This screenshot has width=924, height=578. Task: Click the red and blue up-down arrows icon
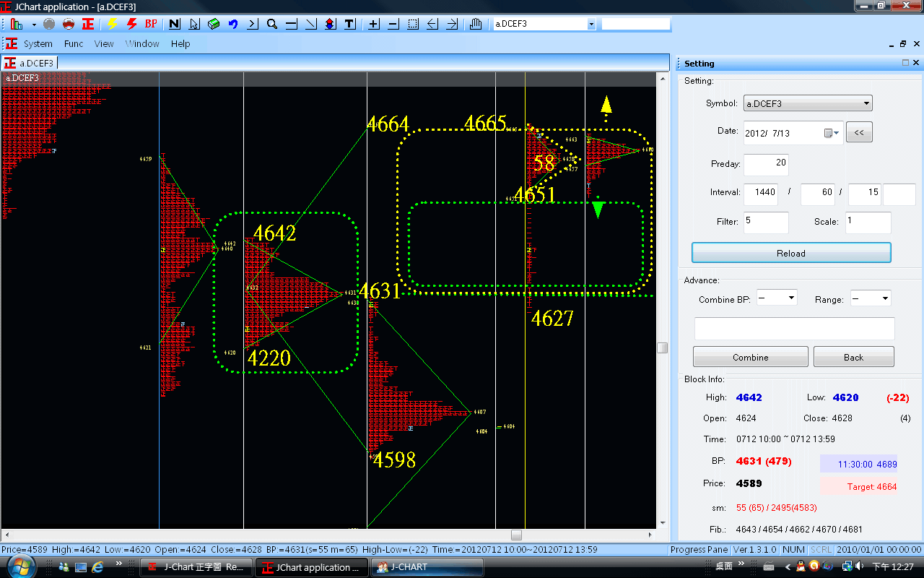coord(331,24)
